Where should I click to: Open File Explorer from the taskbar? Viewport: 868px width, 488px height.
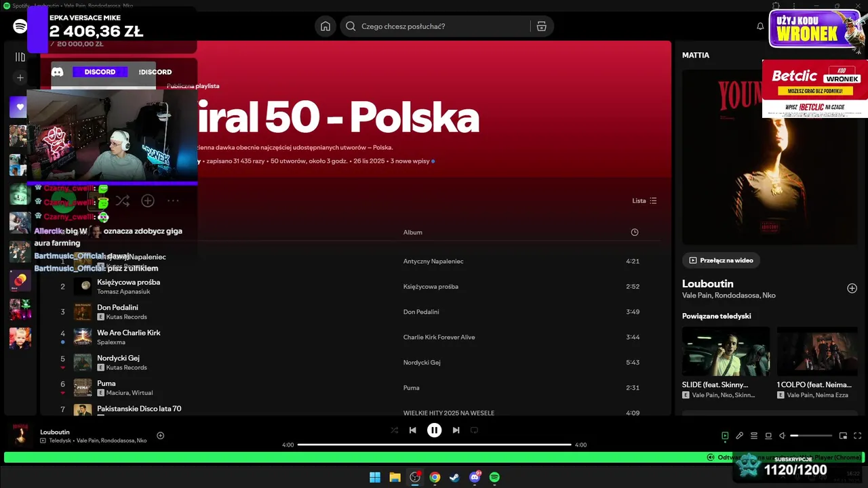pos(395,477)
